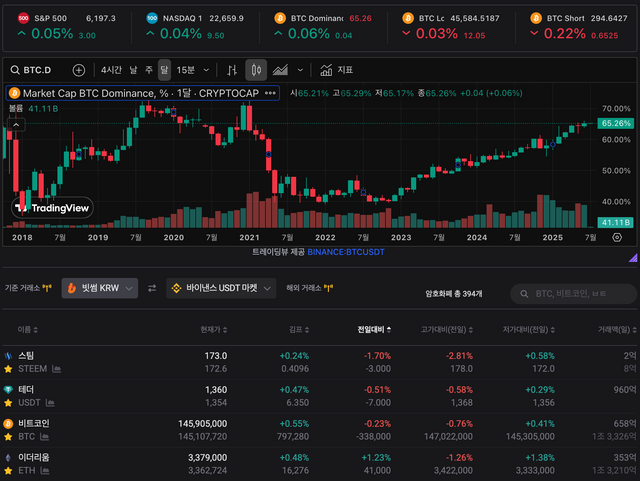Click the 기준 거래소 label
Screen dimensions: 640x481
coord(22,288)
